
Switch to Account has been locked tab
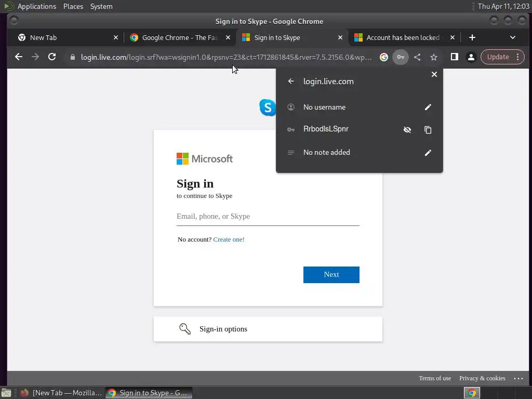(404, 37)
